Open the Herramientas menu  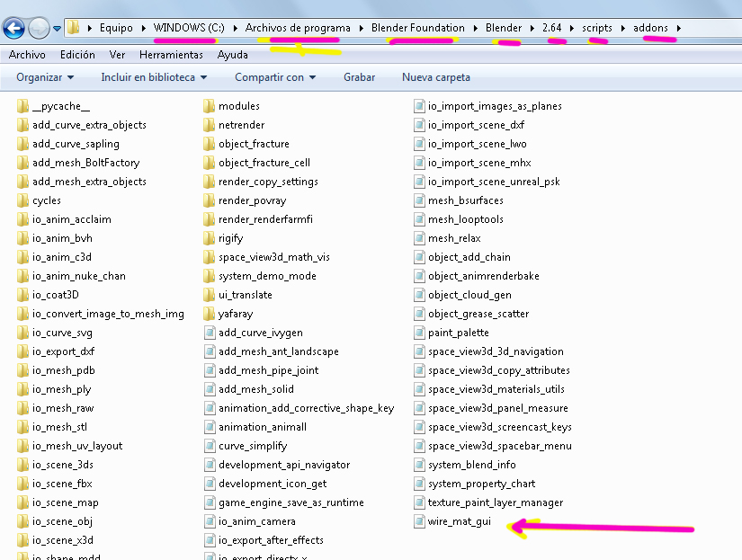click(171, 55)
